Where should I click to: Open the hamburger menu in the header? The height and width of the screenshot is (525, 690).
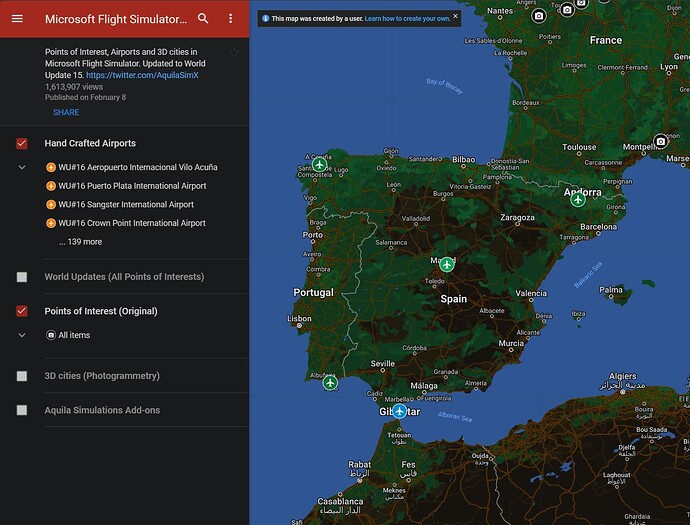pos(17,19)
